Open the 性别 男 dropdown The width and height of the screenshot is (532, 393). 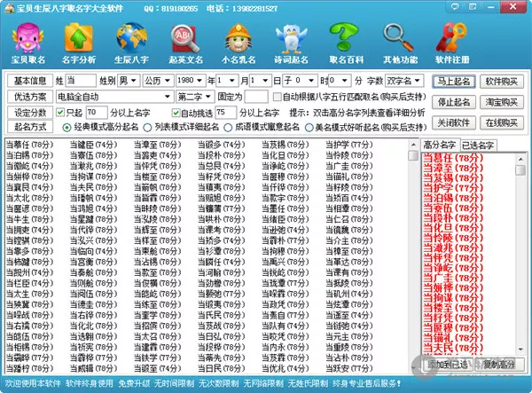[x=129, y=81]
